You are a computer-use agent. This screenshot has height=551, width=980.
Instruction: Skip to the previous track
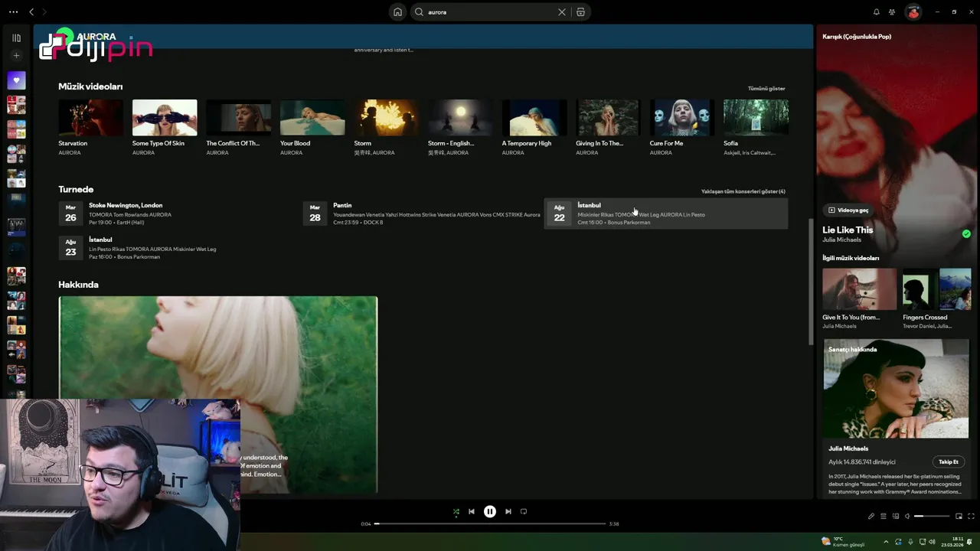tap(472, 511)
